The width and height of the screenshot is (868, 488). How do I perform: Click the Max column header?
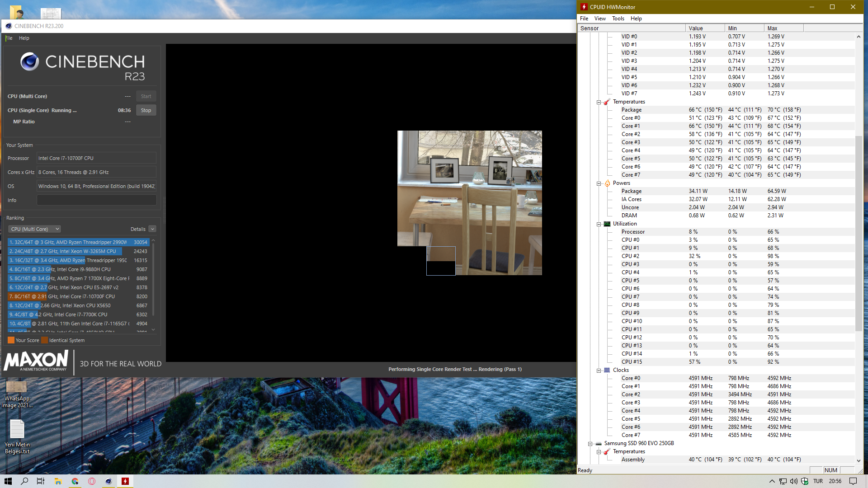point(784,28)
